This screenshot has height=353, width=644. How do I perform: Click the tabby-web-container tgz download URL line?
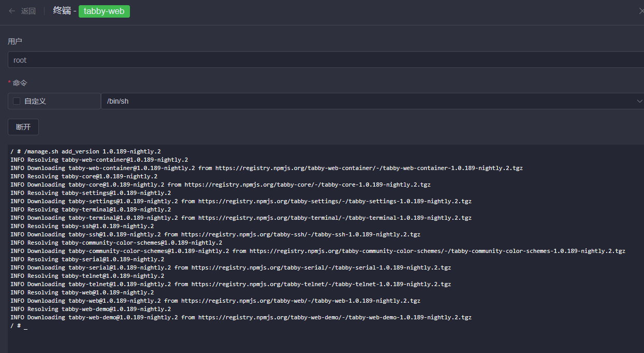point(267,168)
